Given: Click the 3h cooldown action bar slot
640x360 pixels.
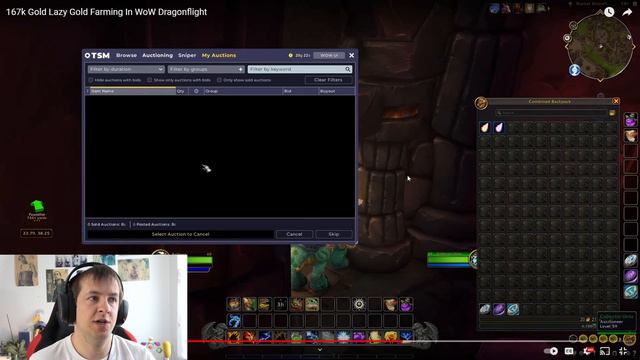Looking at the screenshot, I should [281, 304].
